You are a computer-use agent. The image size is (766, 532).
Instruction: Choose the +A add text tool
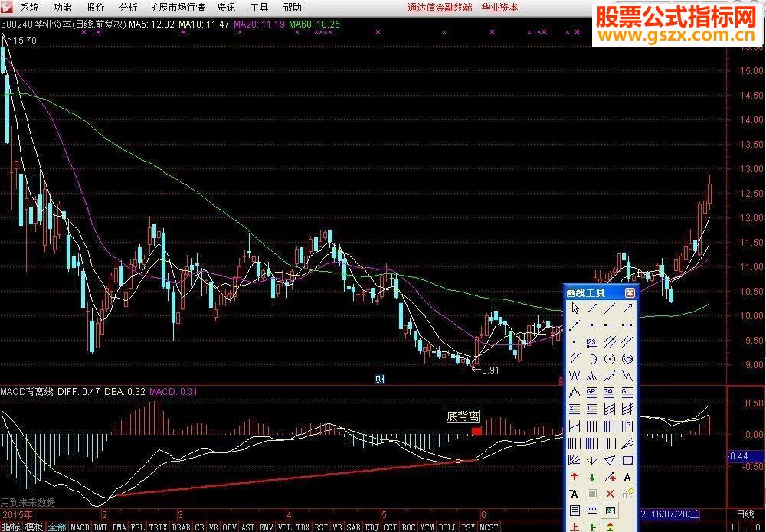[x=574, y=494]
